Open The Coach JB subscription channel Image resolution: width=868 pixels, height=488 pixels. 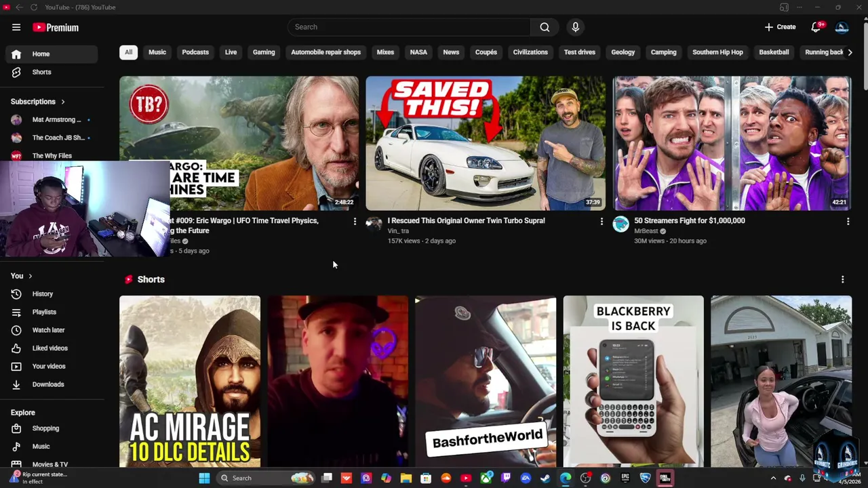coord(52,138)
